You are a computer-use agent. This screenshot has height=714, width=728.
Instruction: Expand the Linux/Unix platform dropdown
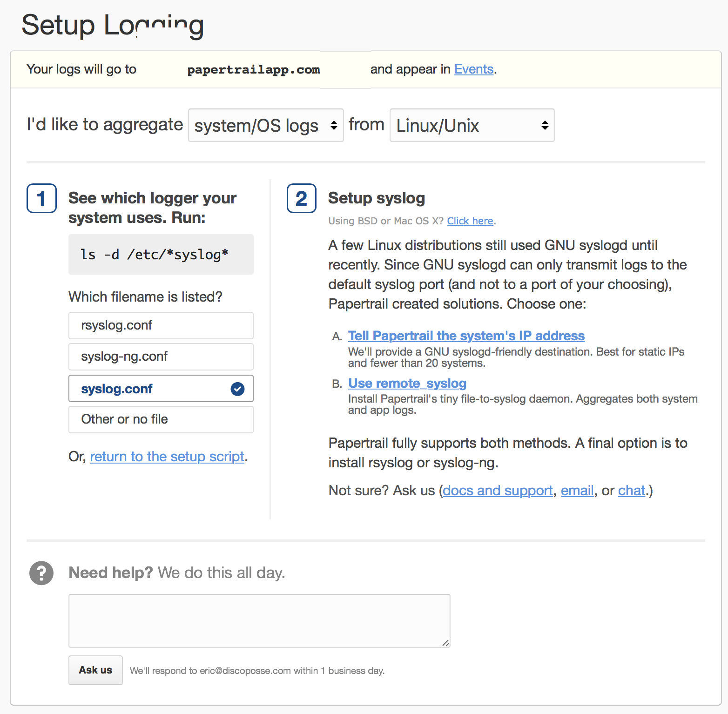coord(472,125)
